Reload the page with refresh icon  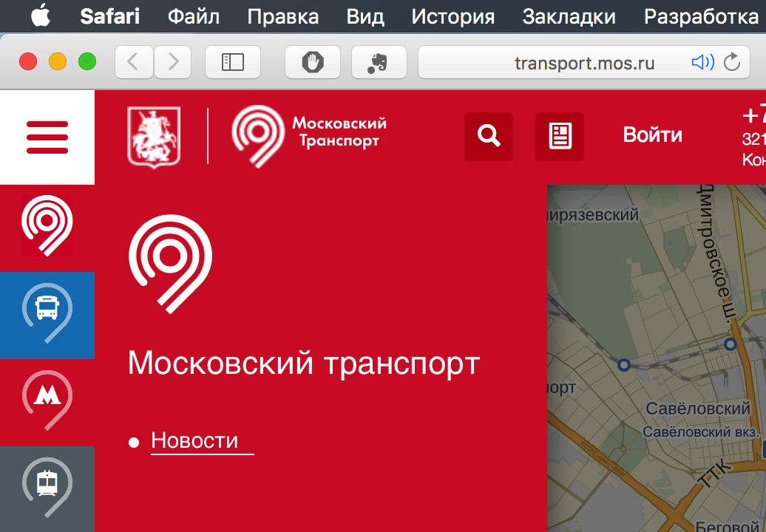tap(732, 62)
